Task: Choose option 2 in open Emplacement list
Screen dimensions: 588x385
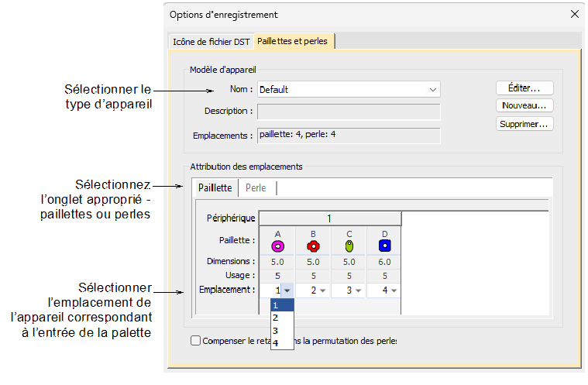Action: [x=276, y=318]
